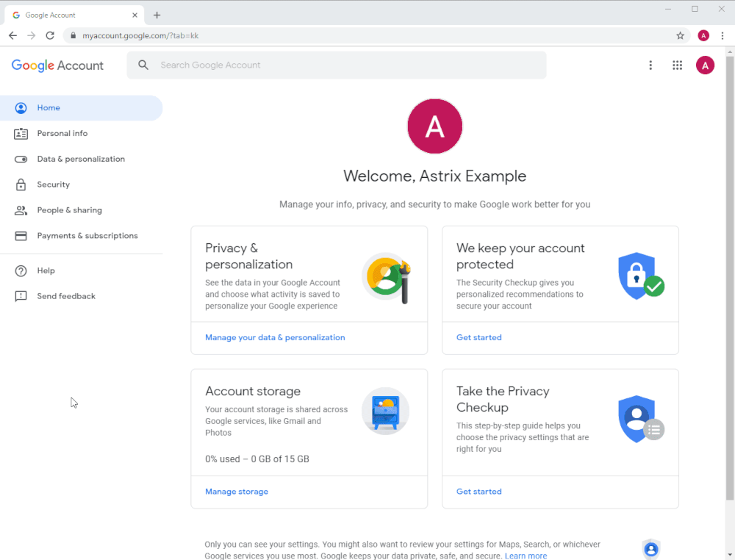The width and height of the screenshot is (735, 560).
Task: Click the padlock site info icon
Action: 73,35
